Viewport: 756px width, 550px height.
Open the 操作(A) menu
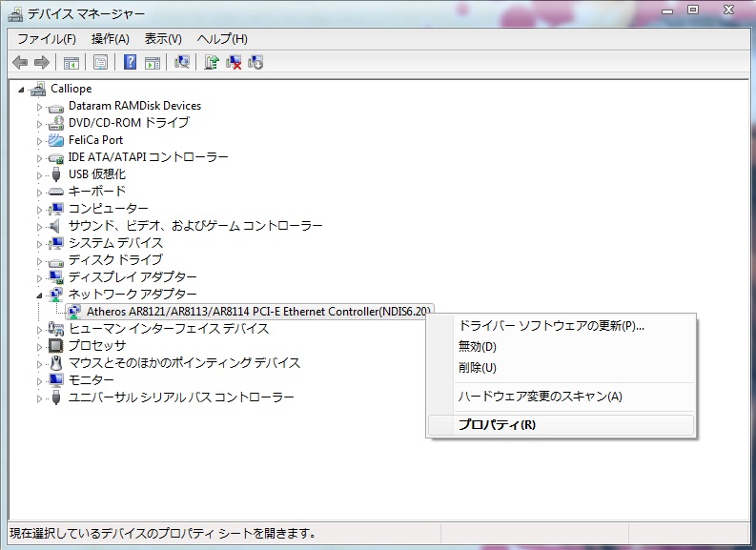(x=111, y=39)
